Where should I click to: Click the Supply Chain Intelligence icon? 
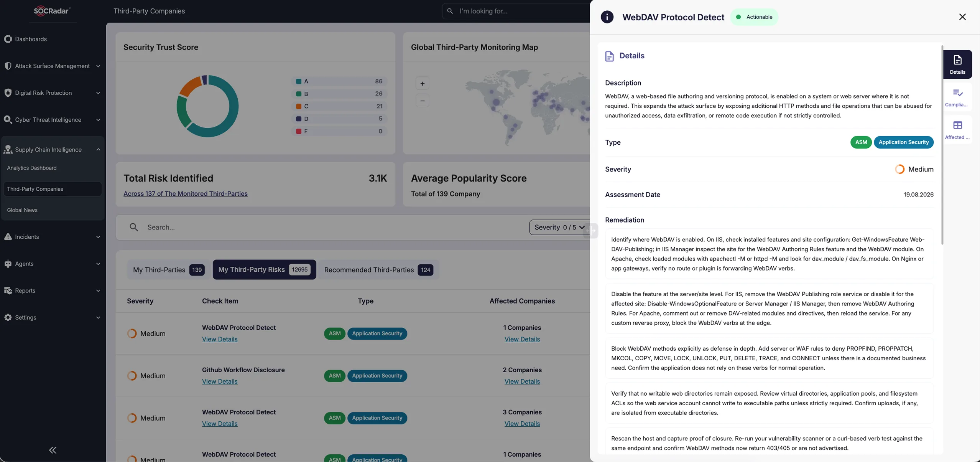tap(8, 150)
